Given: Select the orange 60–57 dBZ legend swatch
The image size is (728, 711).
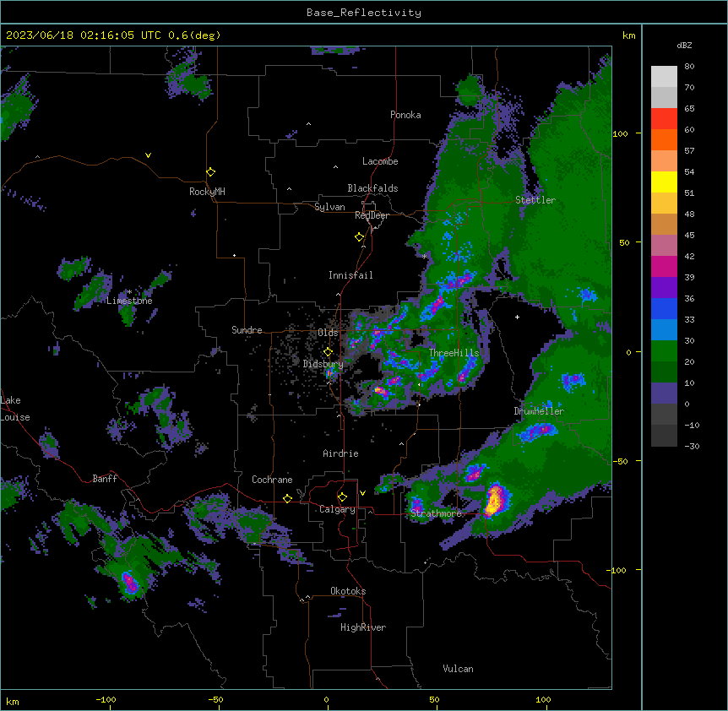Looking at the screenshot, I should [664, 139].
